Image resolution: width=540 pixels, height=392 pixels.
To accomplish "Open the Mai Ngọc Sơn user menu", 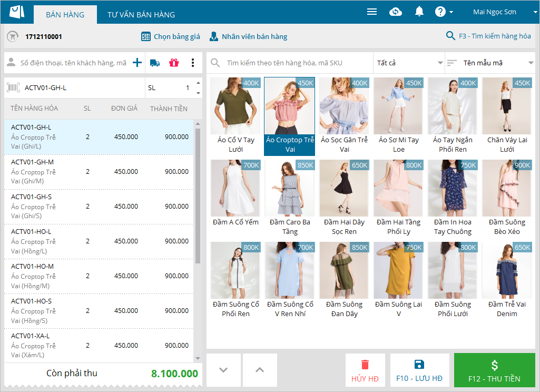I will tap(495, 12).
